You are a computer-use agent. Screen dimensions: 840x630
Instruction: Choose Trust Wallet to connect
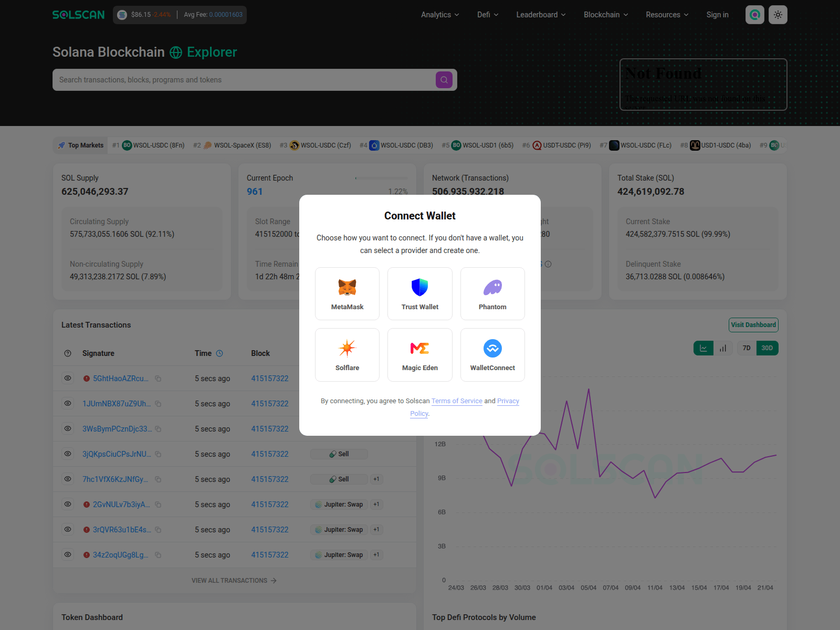[x=419, y=293]
